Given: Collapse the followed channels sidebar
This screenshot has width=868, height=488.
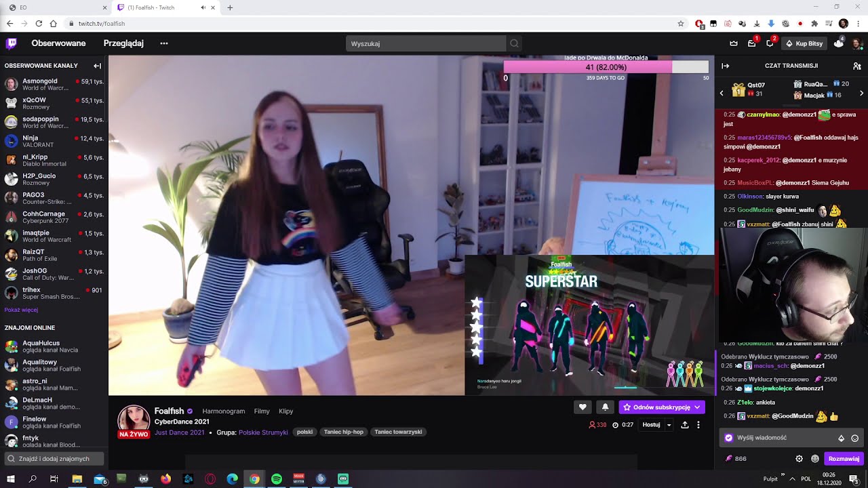Looking at the screenshot, I should coord(97,66).
